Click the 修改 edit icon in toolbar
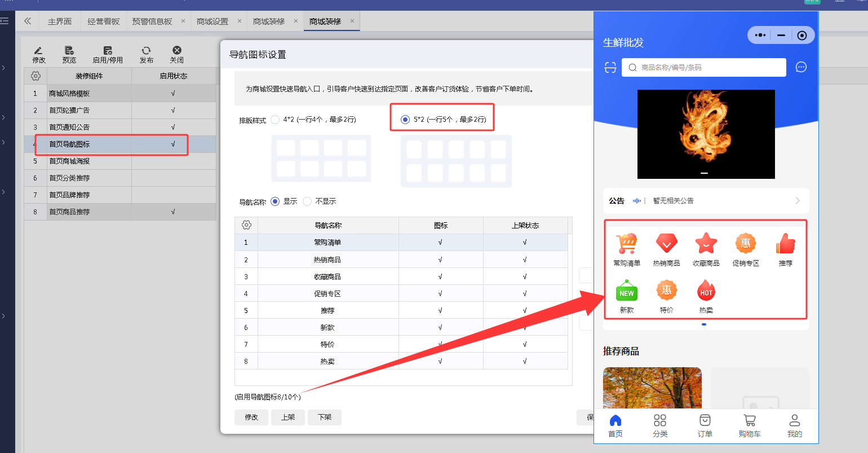Image resolution: width=868 pixels, height=453 pixels. pyautogui.click(x=38, y=51)
